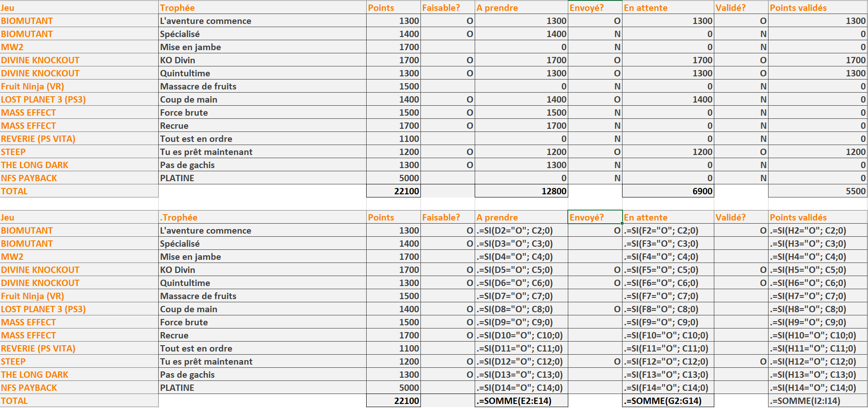The image size is (868, 408).
Task: Click the formula .=SI(H14="O"; C14;0)
Action: [x=817, y=388]
